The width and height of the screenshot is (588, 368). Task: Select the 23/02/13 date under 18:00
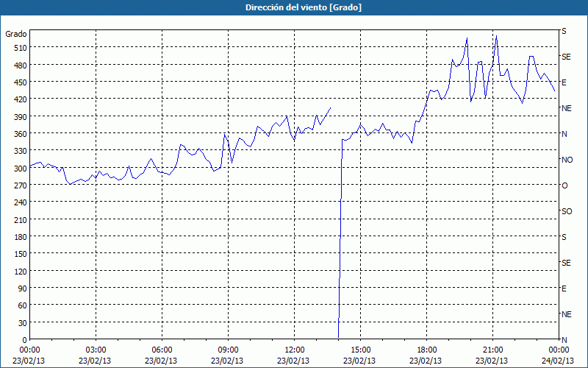[x=426, y=361]
